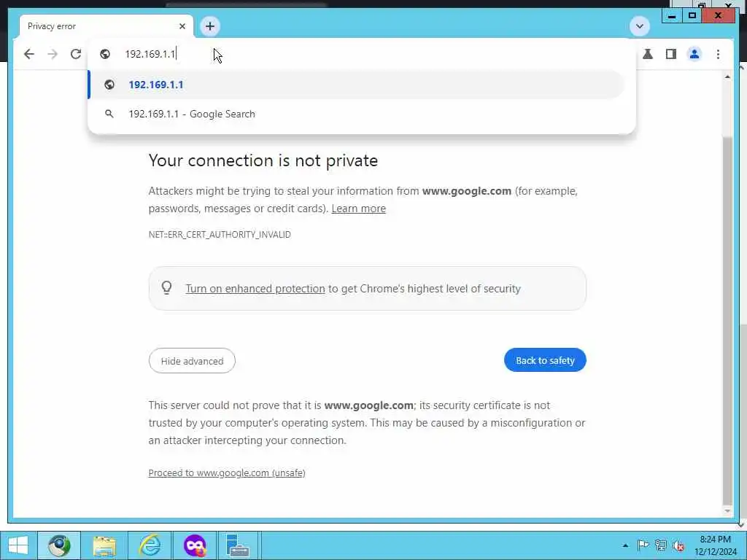Select the 192.169.1.1 URL suggestion
Image resolution: width=747 pixels, height=560 pixels.
(x=356, y=85)
